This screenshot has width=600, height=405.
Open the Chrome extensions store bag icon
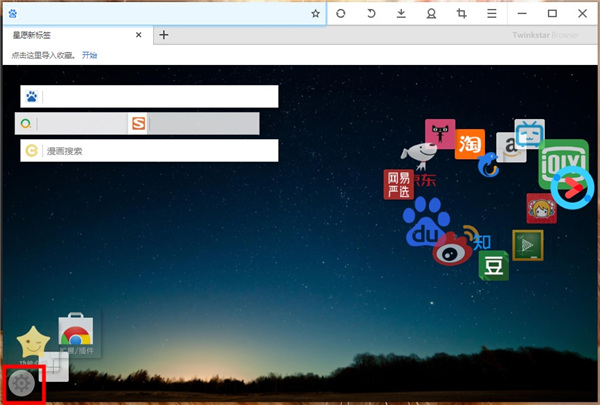pyautogui.click(x=76, y=329)
